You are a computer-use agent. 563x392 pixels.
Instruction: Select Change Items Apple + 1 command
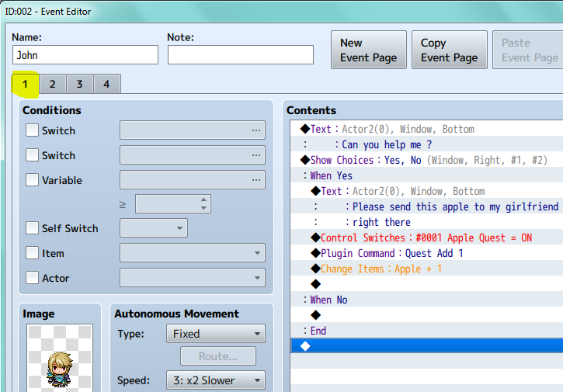(427, 269)
